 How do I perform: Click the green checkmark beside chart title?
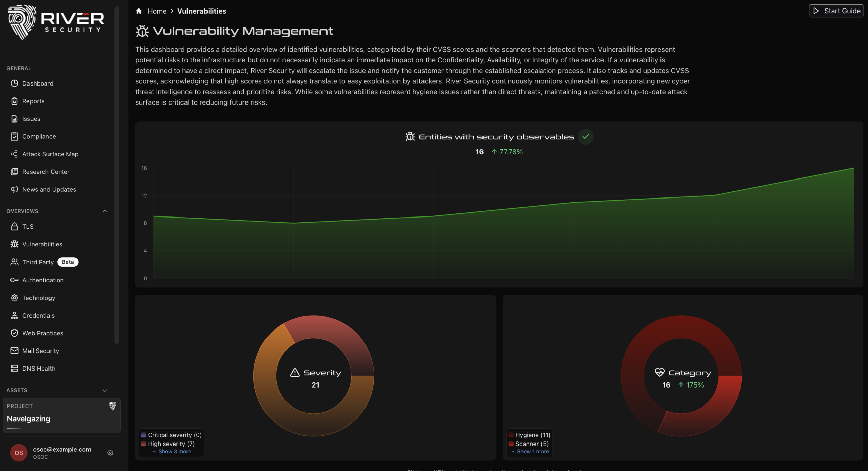586,136
